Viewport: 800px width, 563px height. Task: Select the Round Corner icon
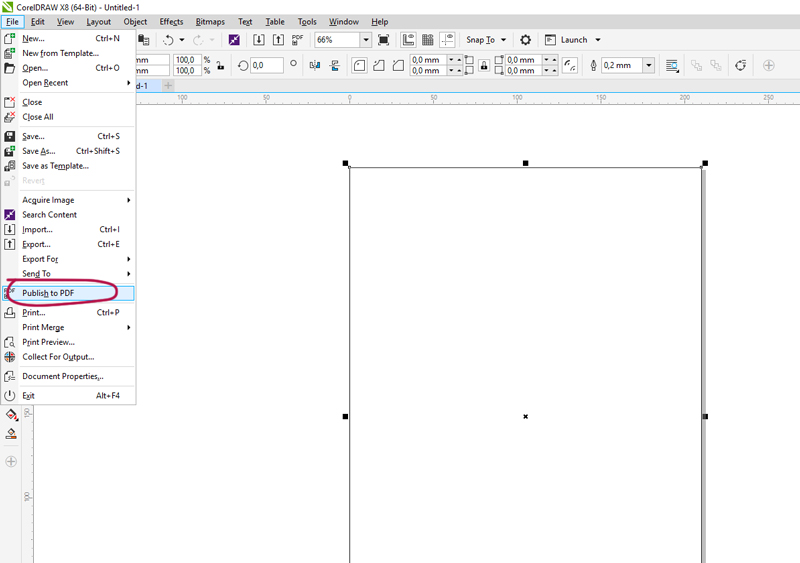point(359,65)
